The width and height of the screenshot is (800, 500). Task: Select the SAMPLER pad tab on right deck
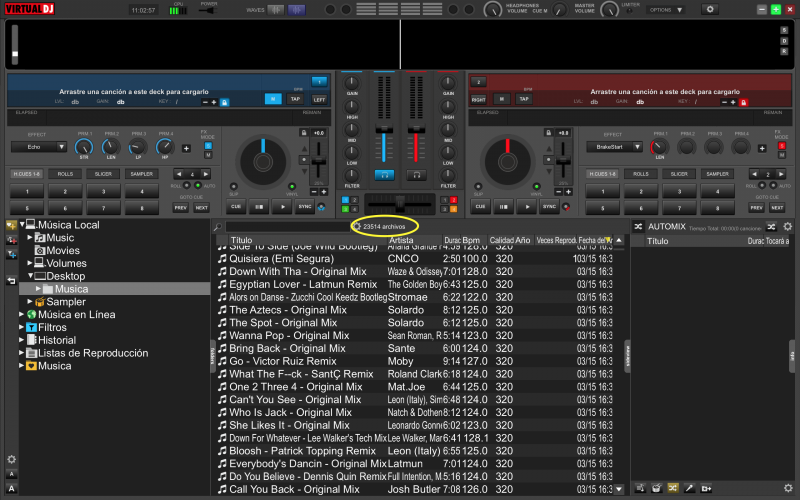click(717, 174)
